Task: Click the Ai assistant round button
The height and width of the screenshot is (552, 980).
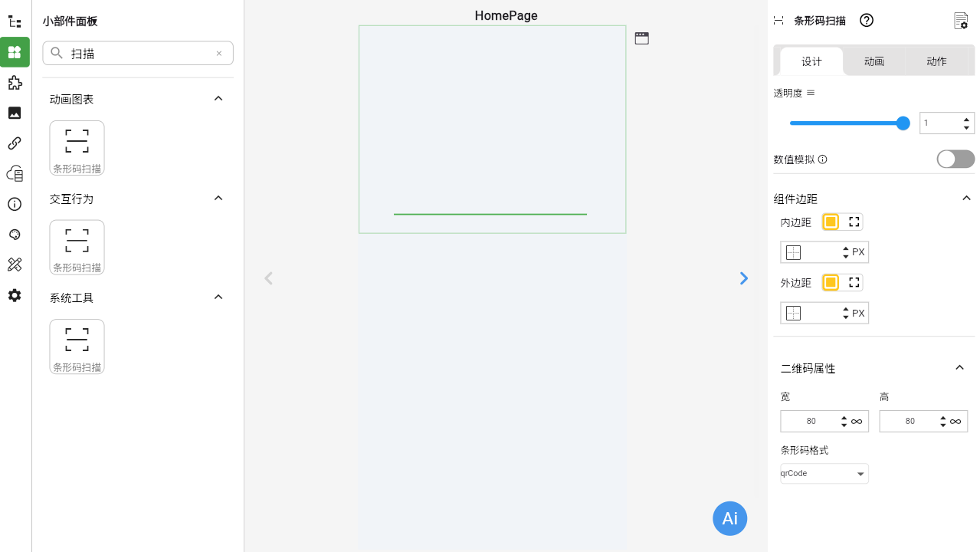Action: [729, 518]
